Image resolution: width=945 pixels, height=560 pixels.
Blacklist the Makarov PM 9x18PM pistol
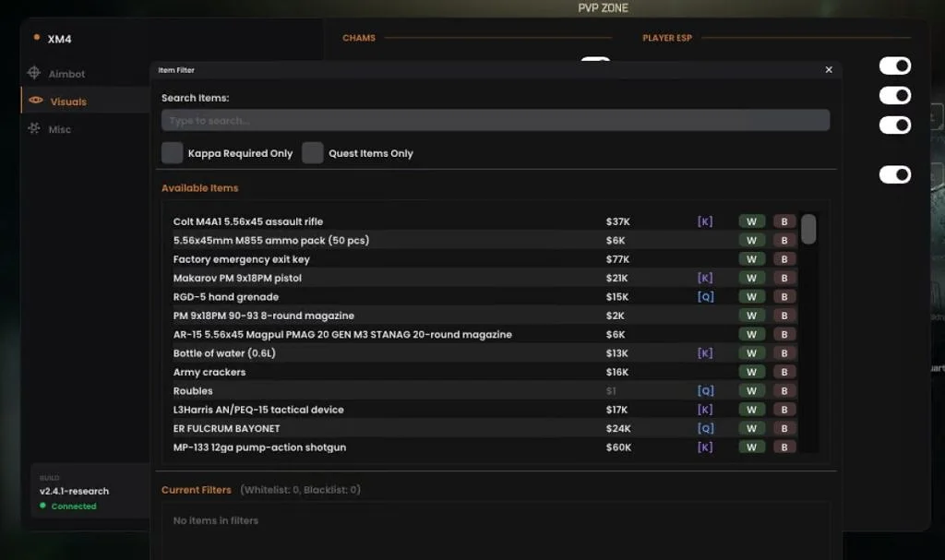pos(784,278)
